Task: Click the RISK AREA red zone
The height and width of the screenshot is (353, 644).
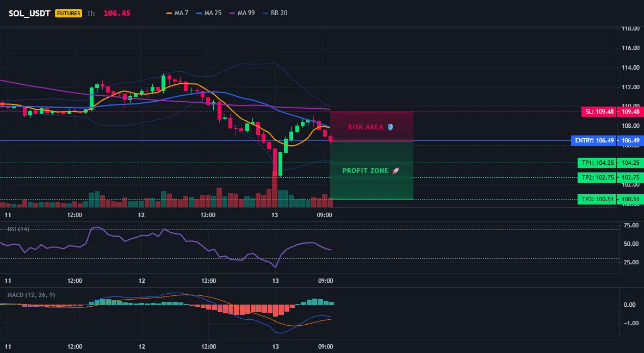Action: (371, 127)
